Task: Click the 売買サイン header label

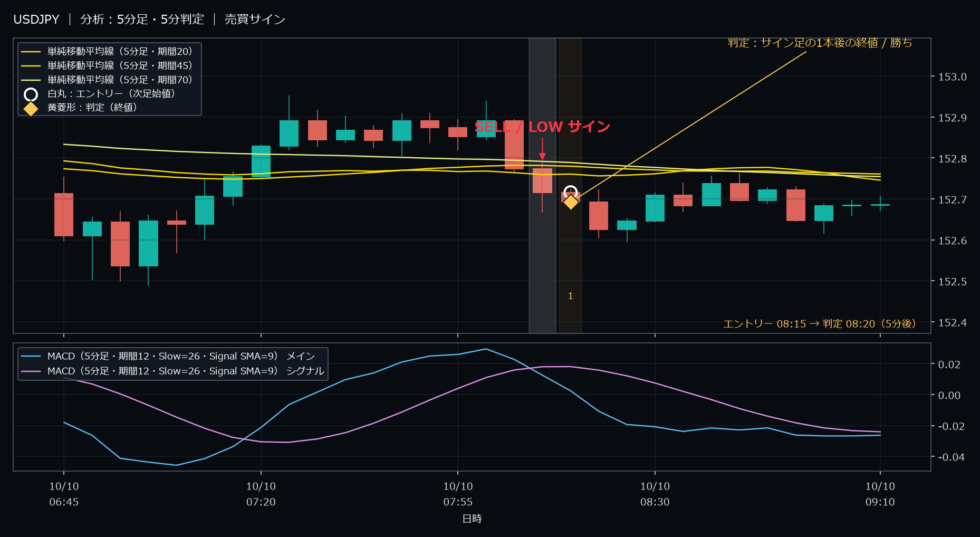Action: [x=255, y=20]
